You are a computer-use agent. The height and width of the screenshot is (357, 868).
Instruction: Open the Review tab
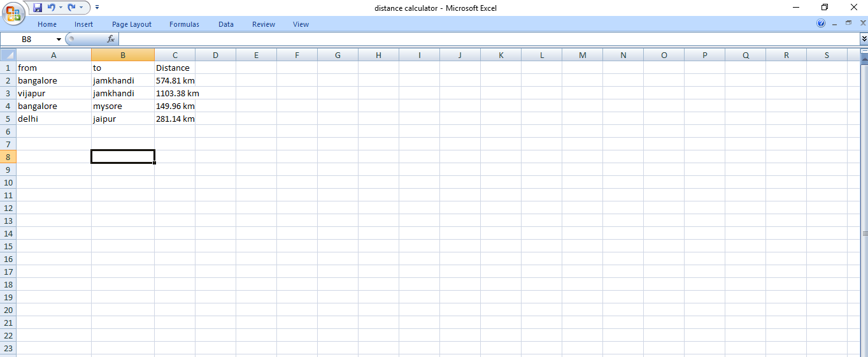point(264,24)
